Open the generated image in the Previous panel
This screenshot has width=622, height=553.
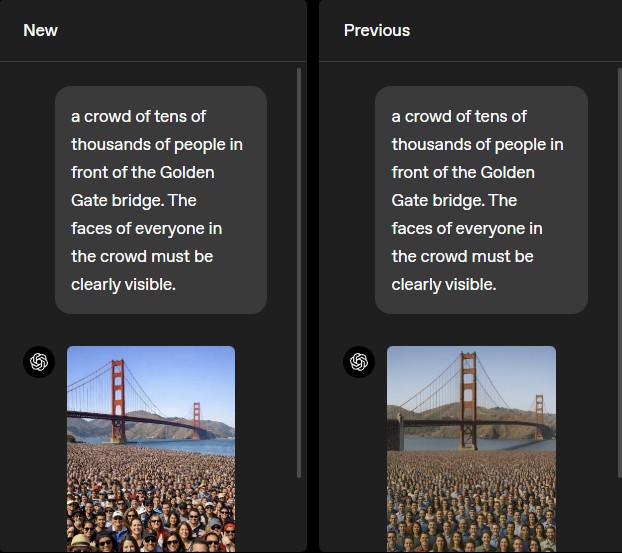(471, 449)
